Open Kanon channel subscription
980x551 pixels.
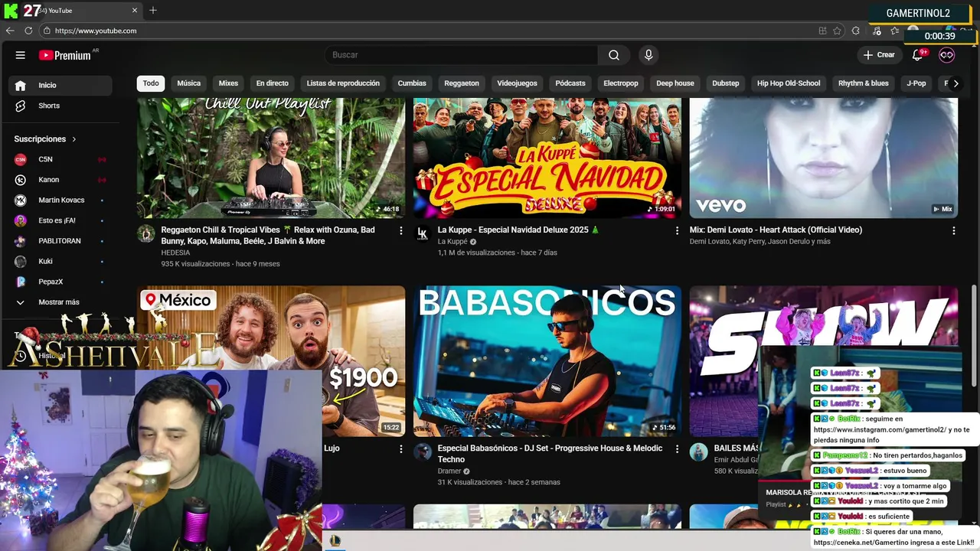tap(60, 180)
